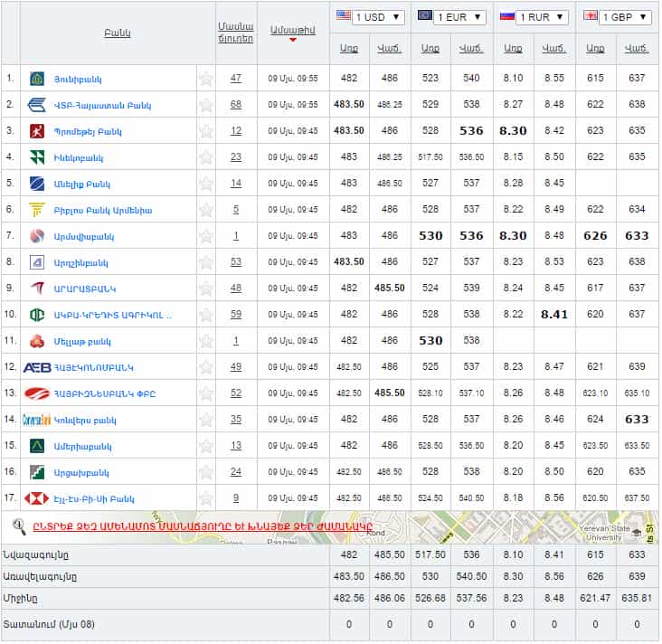Click the HSBC bank logo
Screen dimensions: 662x644
(x=37, y=498)
